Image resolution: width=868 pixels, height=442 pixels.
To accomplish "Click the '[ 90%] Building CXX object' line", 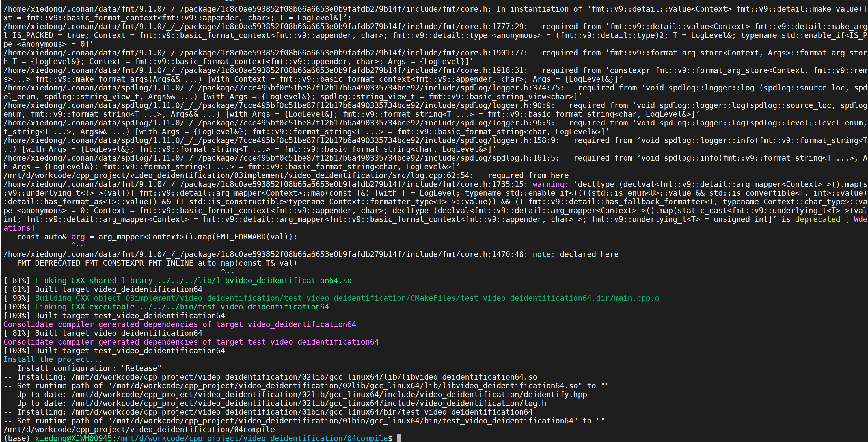I will coord(331,298).
